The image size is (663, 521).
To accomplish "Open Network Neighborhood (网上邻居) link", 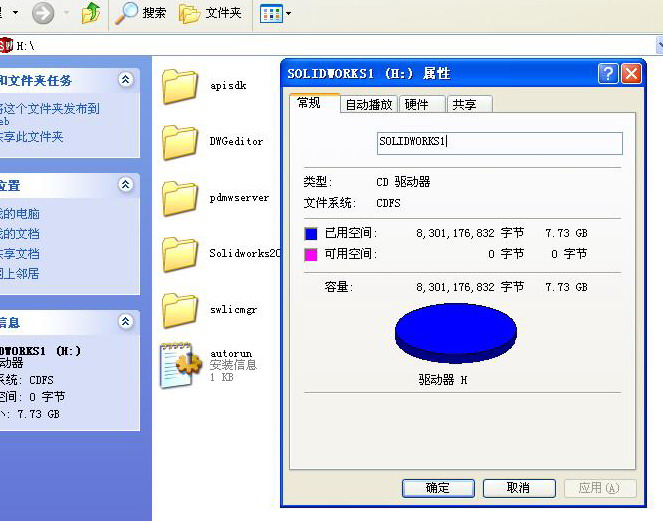I will click(19, 273).
